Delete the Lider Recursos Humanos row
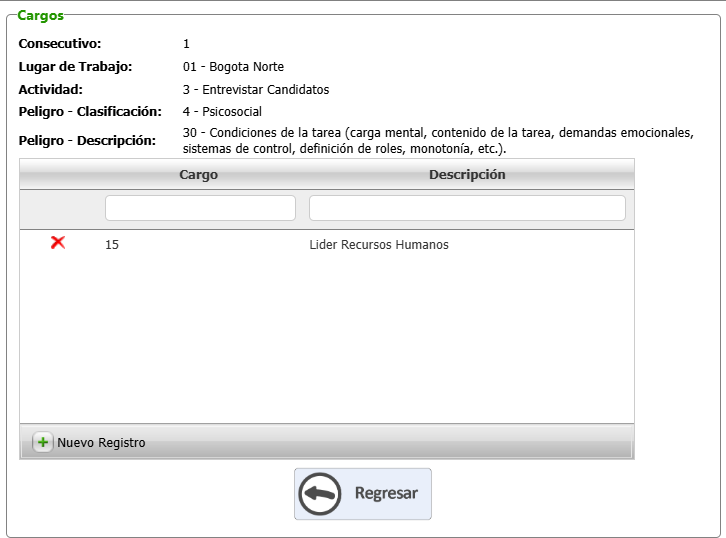726x538 pixels. click(x=58, y=243)
